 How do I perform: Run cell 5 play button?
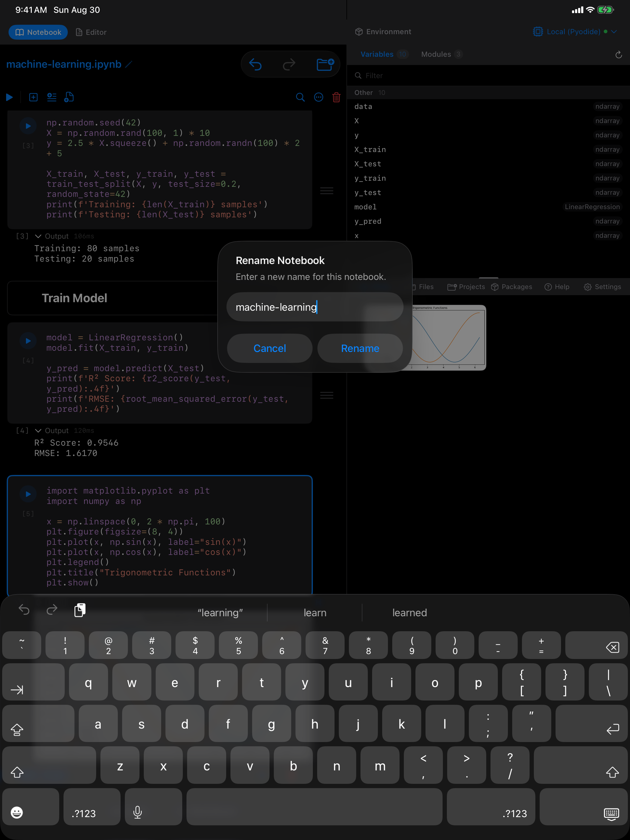pos(28,494)
